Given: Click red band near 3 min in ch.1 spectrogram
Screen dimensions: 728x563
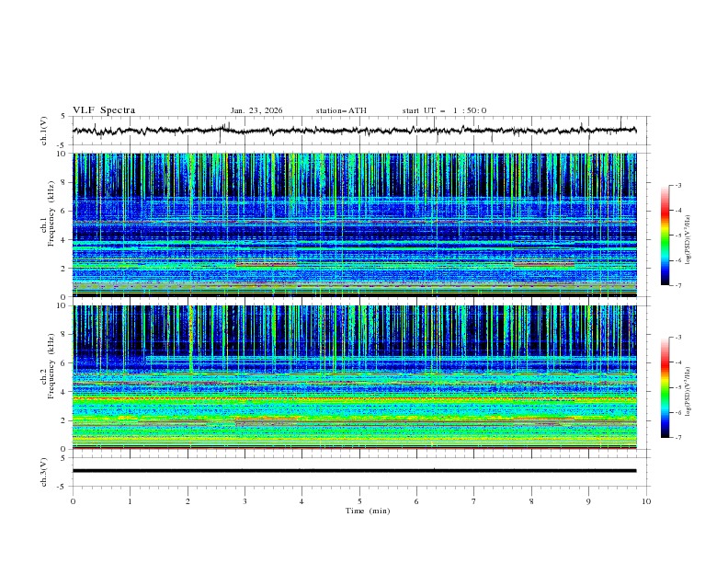Looking at the screenshot, I should click(267, 265).
